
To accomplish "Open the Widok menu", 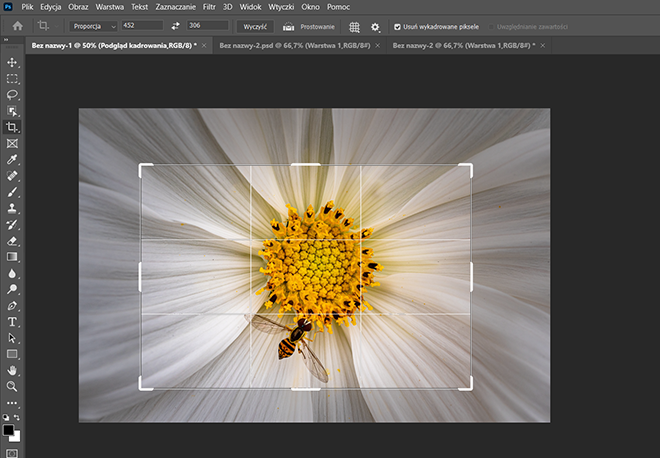I will [250, 7].
